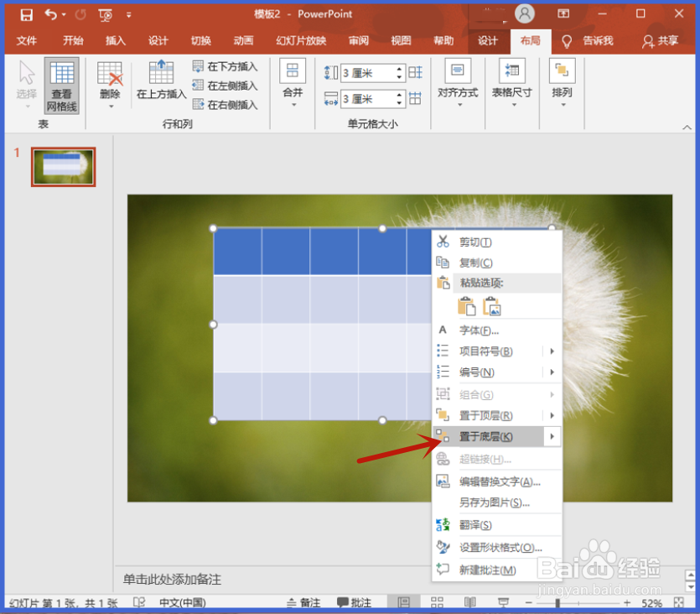Select slide 1 thumbnail
The height and width of the screenshot is (614, 700).
coord(64,167)
